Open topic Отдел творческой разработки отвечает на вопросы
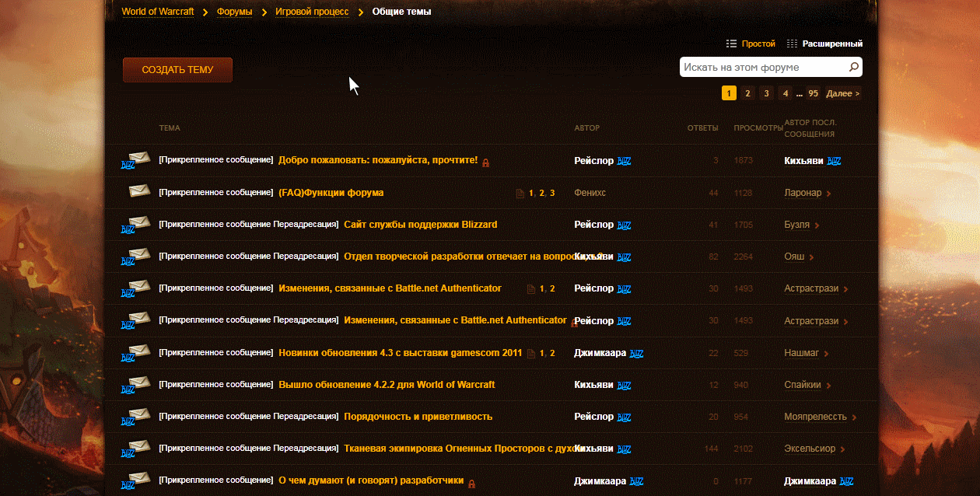 473,257
